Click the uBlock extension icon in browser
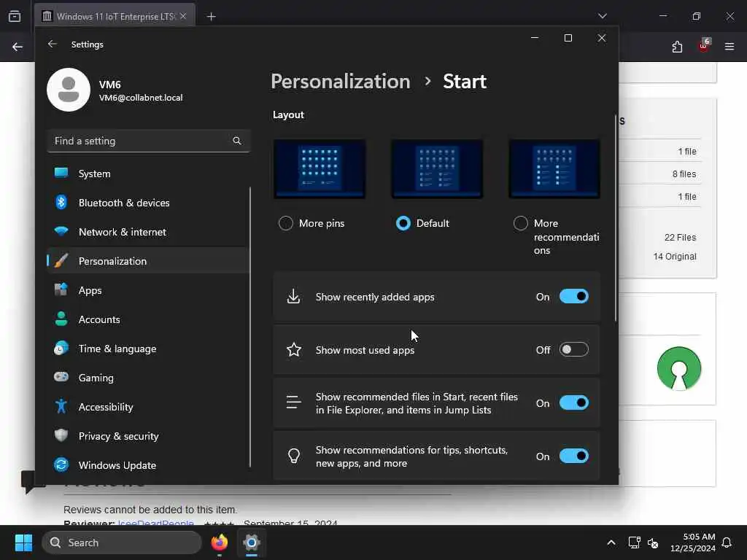 (704, 46)
